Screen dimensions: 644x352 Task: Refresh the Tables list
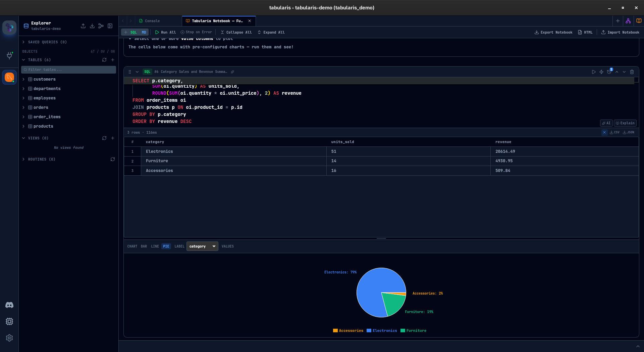click(104, 60)
